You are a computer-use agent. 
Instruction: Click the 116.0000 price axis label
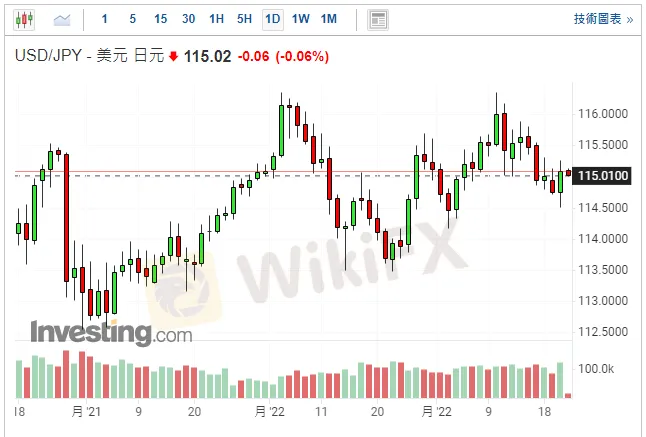tap(603, 114)
